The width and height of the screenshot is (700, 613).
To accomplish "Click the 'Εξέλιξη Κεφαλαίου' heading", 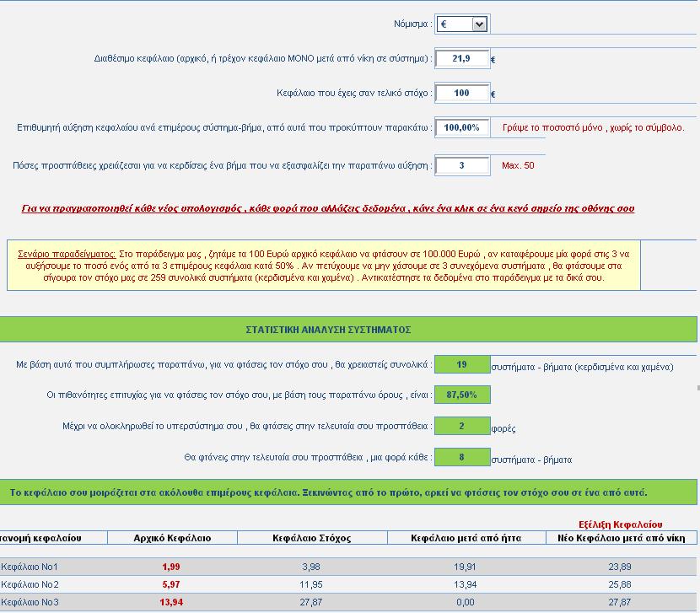I will click(620, 524).
